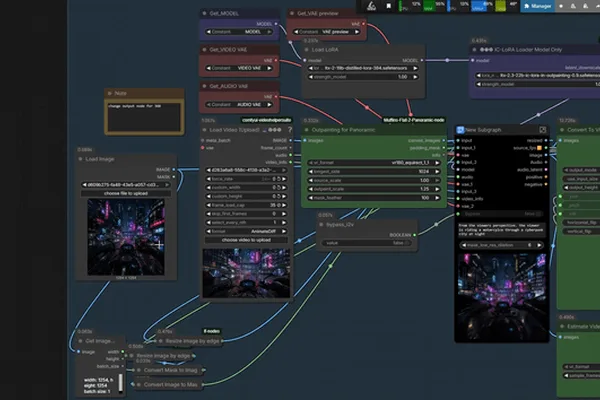Choose video to upload
This screenshot has width=600, height=400.
pyautogui.click(x=246, y=240)
